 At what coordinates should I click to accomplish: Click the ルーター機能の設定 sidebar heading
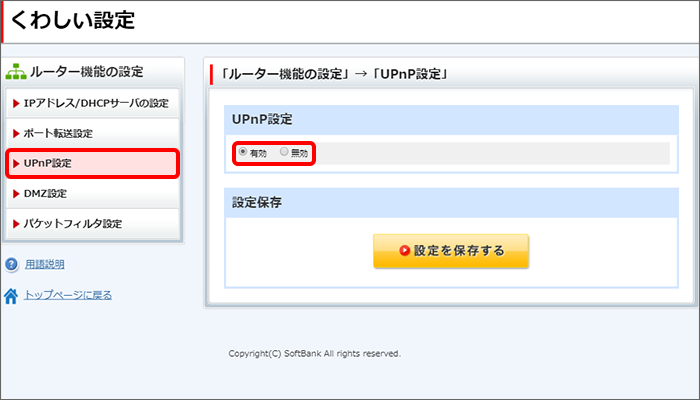87,72
